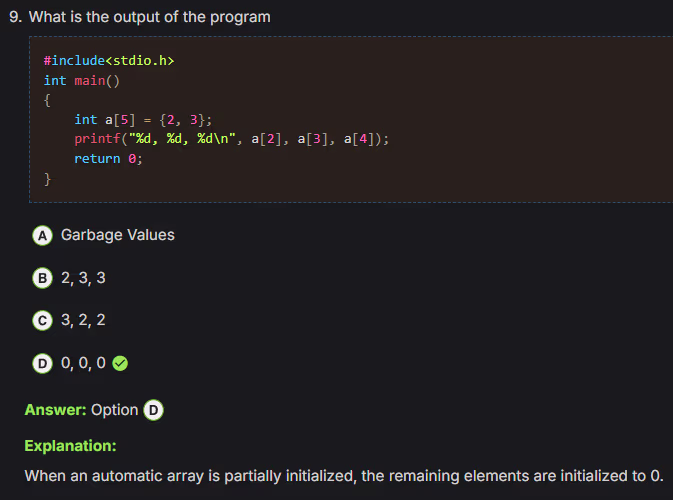Pick the "0, 0, 0" answer text
Image resolution: width=673 pixels, height=500 pixels.
pos(83,364)
